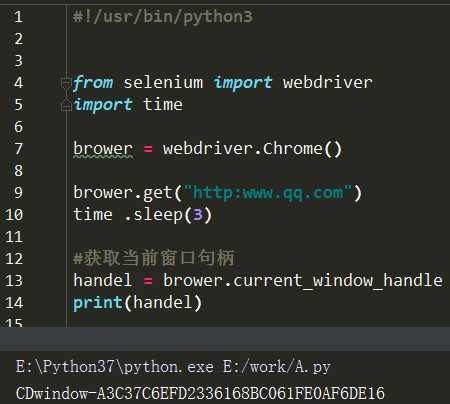Click 'time' in the import statement
Viewport: 450px width, 404px height.
tap(163, 104)
